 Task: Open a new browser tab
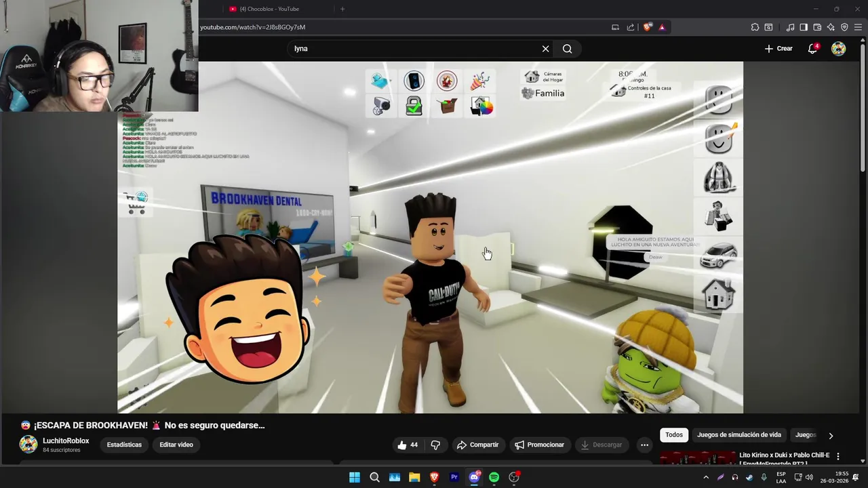(x=342, y=9)
